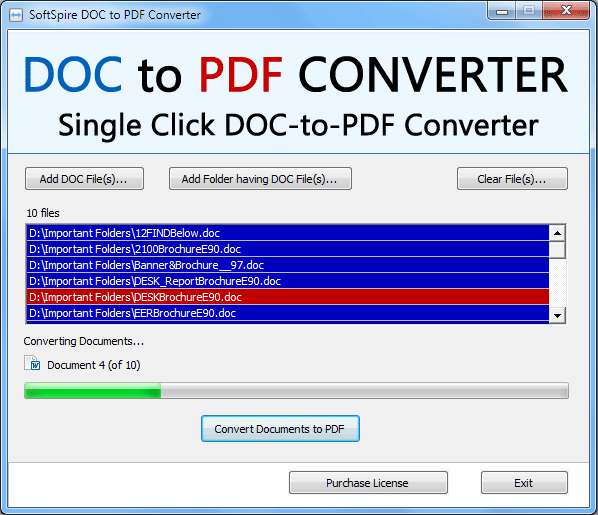
Task: Select Banner&Brochure__97.doc entry
Action: [288, 265]
